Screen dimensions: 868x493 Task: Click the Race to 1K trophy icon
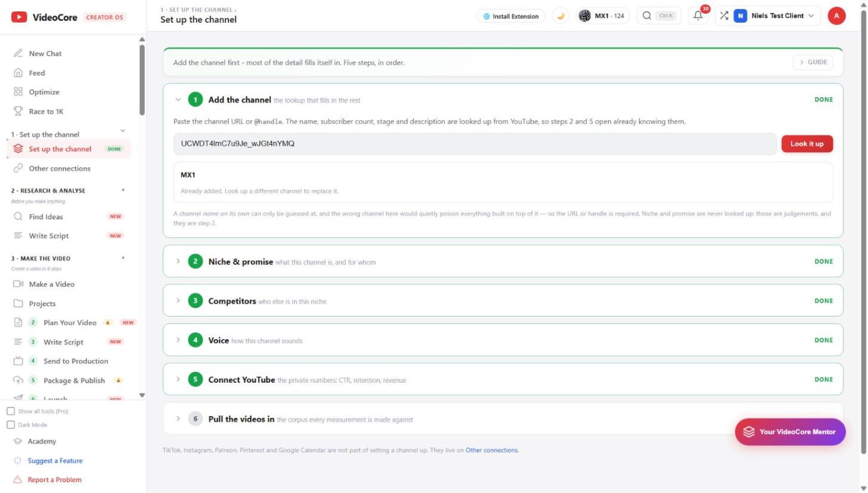click(18, 111)
